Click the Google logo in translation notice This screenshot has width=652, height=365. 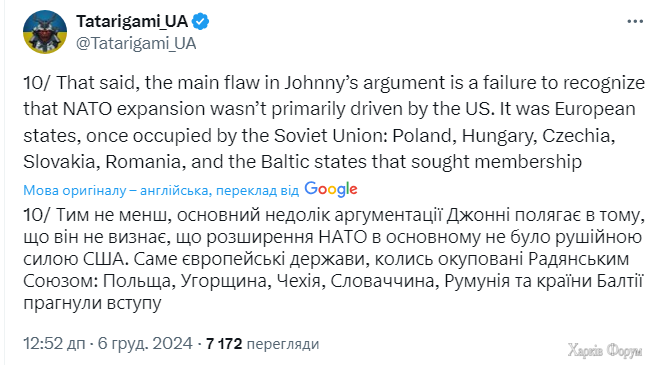[x=331, y=190]
